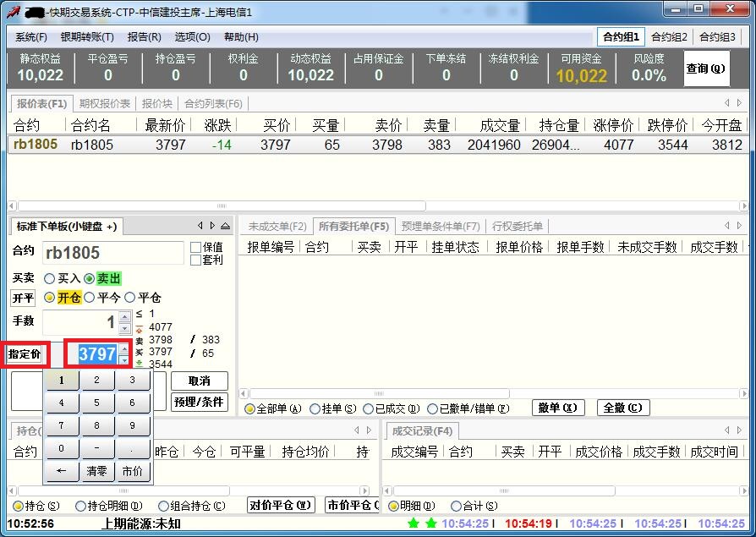Click right tab-scroll arrow of the 报价表 tab strip
The height and width of the screenshot is (537, 756).
tap(739, 102)
